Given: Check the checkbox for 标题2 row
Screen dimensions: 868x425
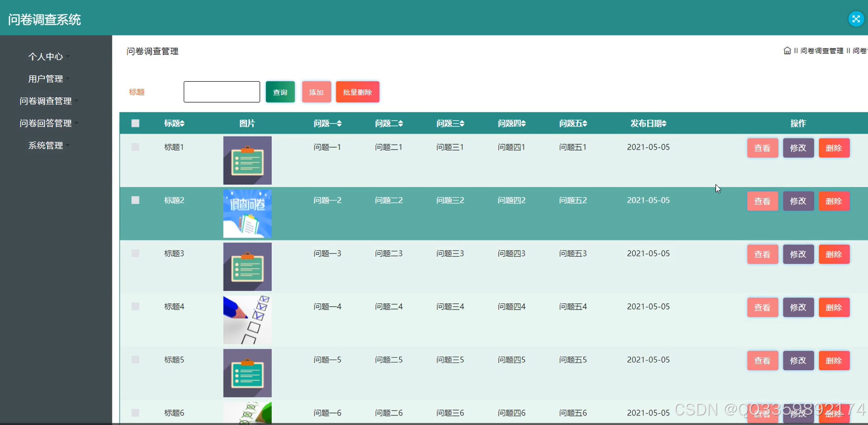Looking at the screenshot, I should point(135,200).
